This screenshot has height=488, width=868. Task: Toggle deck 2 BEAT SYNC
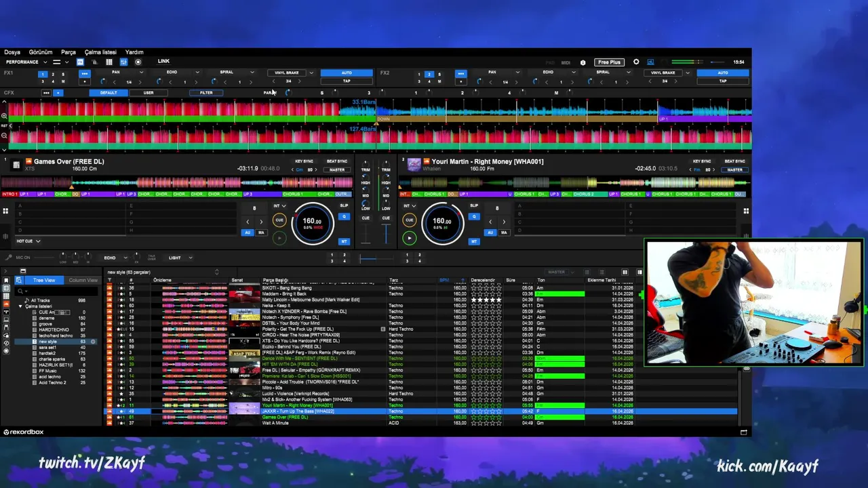click(x=734, y=161)
